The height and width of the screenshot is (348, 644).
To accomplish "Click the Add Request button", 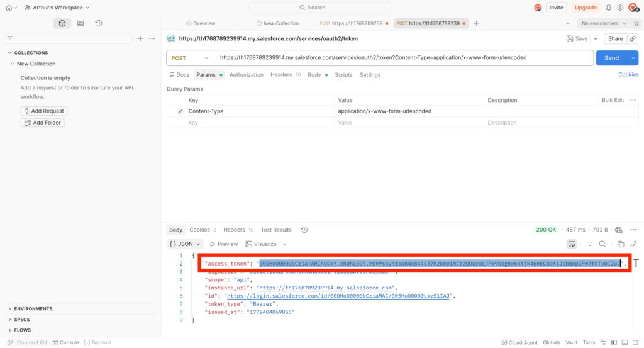I will 44,111.
